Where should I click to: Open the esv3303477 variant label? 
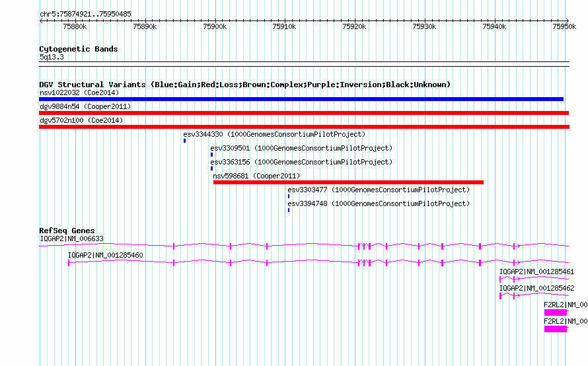(379, 190)
